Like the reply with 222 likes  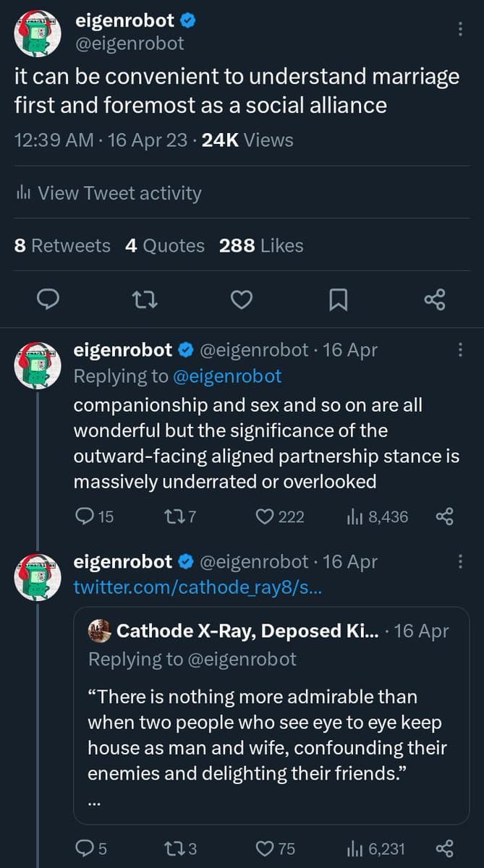pos(267,516)
